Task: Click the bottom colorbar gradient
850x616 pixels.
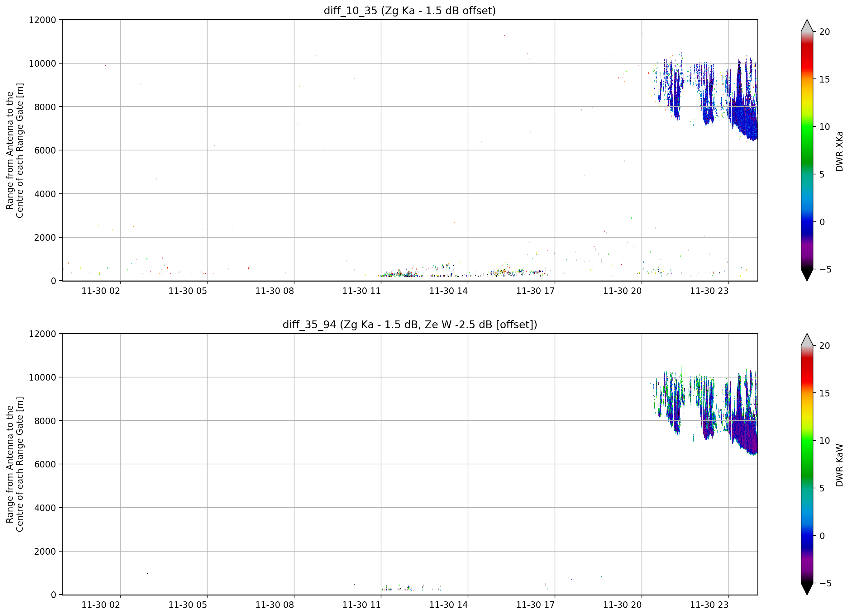Action: (807, 464)
